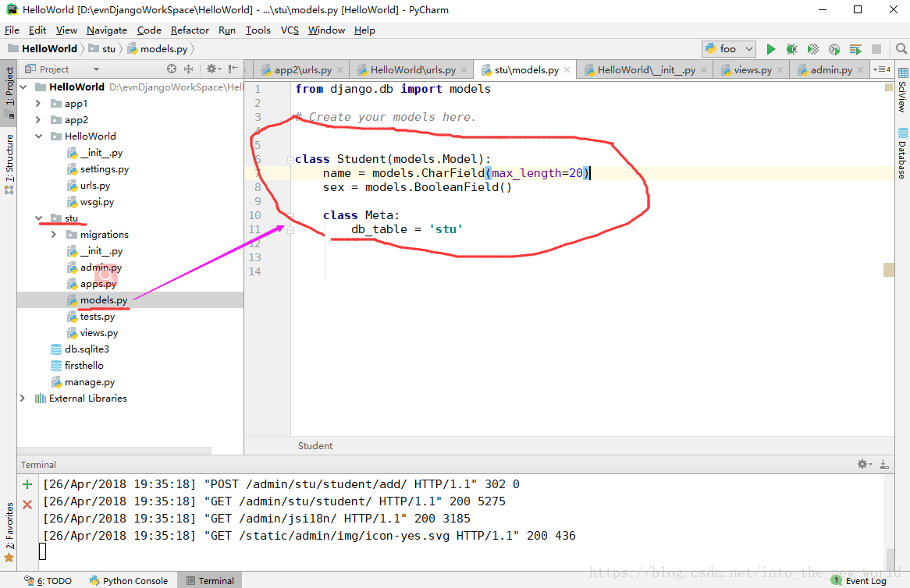910x588 pixels.
Task: Open the Favorites tool window
Action: (9, 533)
